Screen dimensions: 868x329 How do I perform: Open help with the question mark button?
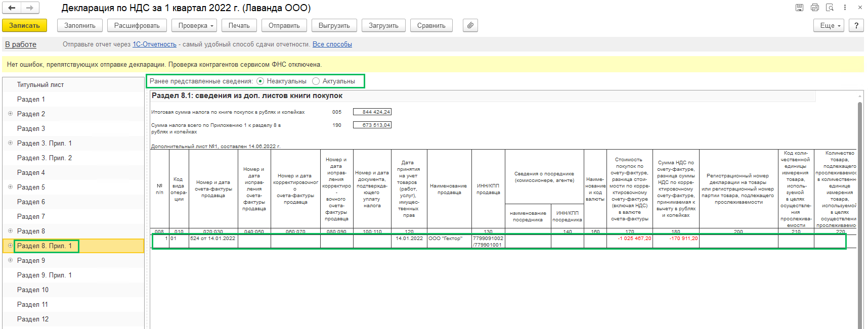(856, 25)
